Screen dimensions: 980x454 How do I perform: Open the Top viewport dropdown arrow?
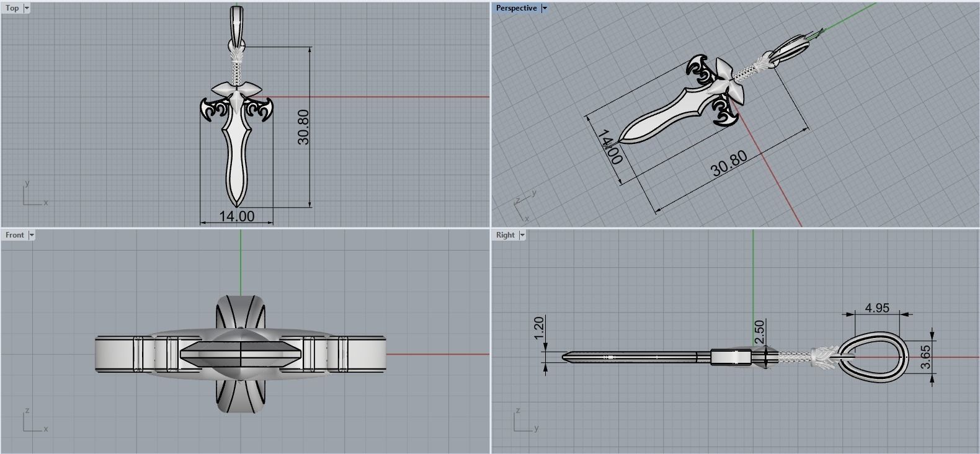pos(27,8)
